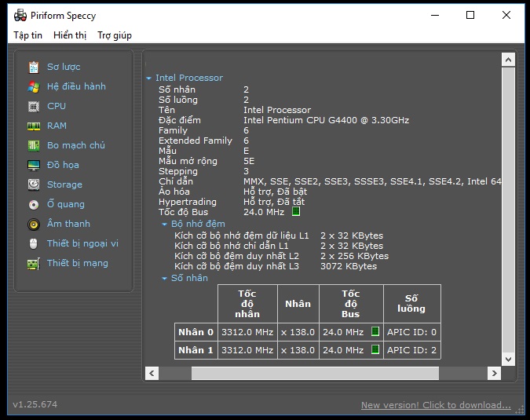
Task: Click green graph icon beside Tốc độ Bus value
Action: click(296, 211)
